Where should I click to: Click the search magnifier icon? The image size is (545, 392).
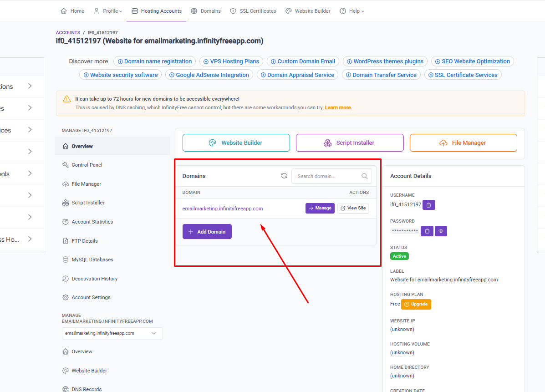pos(365,176)
